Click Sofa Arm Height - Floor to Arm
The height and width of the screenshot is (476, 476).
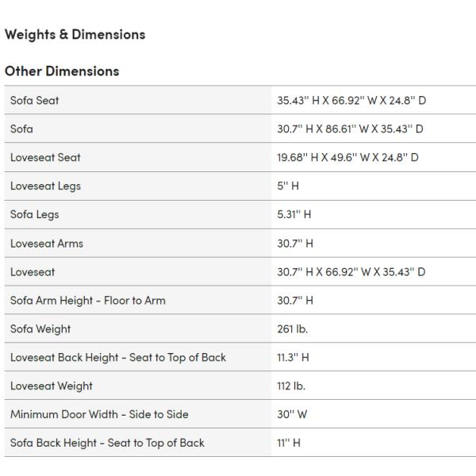pos(87,301)
